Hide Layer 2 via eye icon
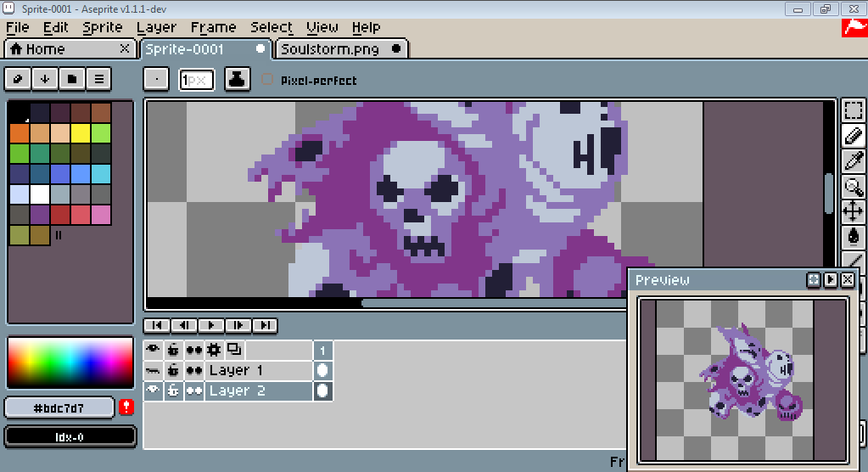This screenshot has width=868, height=472. coord(153,391)
